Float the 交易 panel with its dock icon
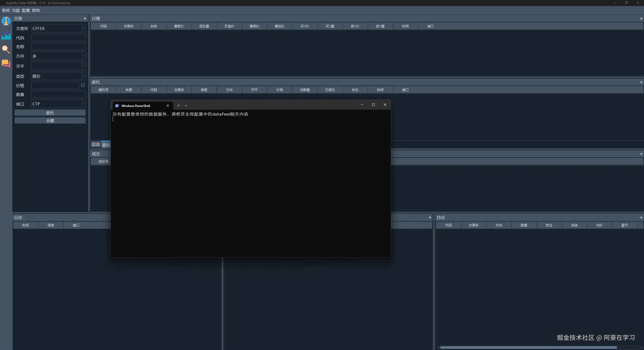The width and height of the screenshot is (644, 350). [85, 19]
